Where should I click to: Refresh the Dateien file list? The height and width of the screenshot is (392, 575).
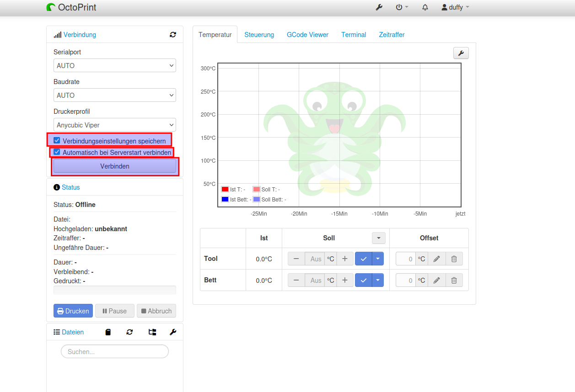click(129, 332)
